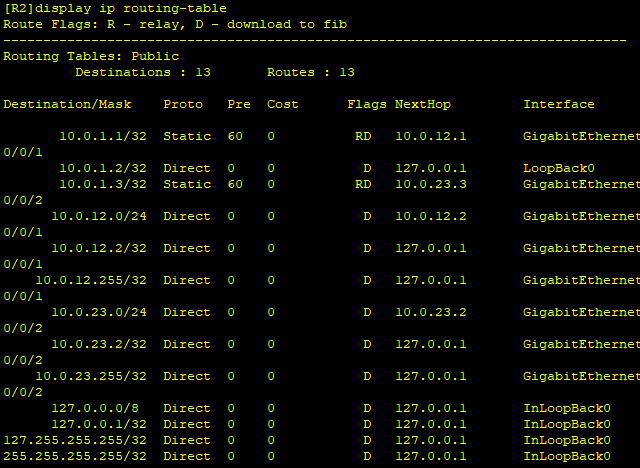This screenshot has height=468, width=640.
Task: Click 'GigabitEthernet' in the 10.0.12.0/24 row
Action: coord(582,216)
